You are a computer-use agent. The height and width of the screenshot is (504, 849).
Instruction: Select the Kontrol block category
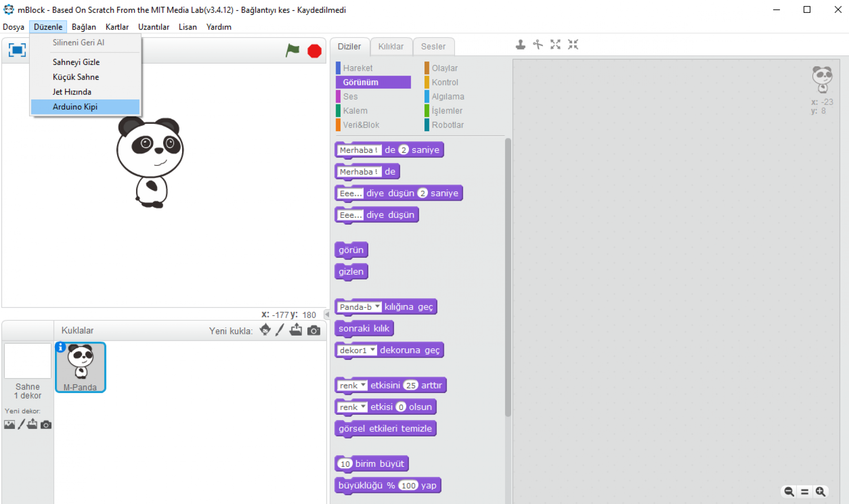point(462,82)
